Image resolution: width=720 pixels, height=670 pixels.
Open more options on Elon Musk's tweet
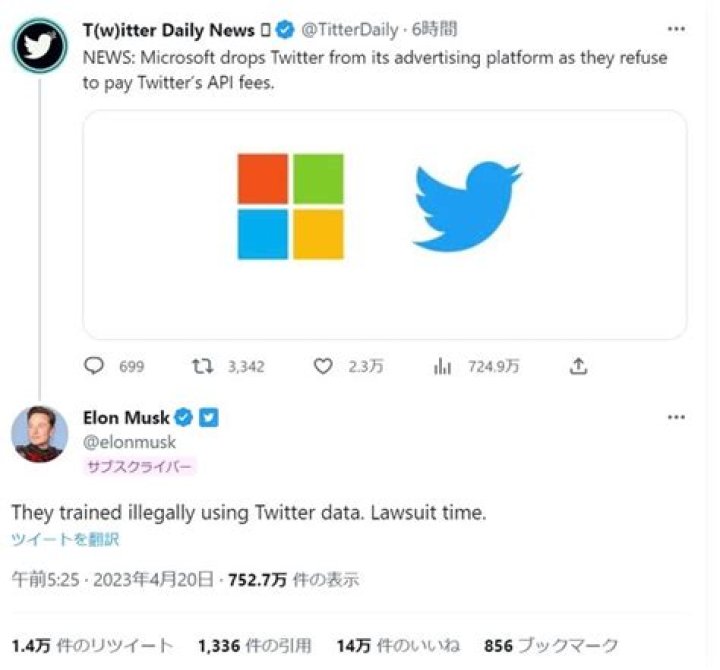(x=676, y=417)
